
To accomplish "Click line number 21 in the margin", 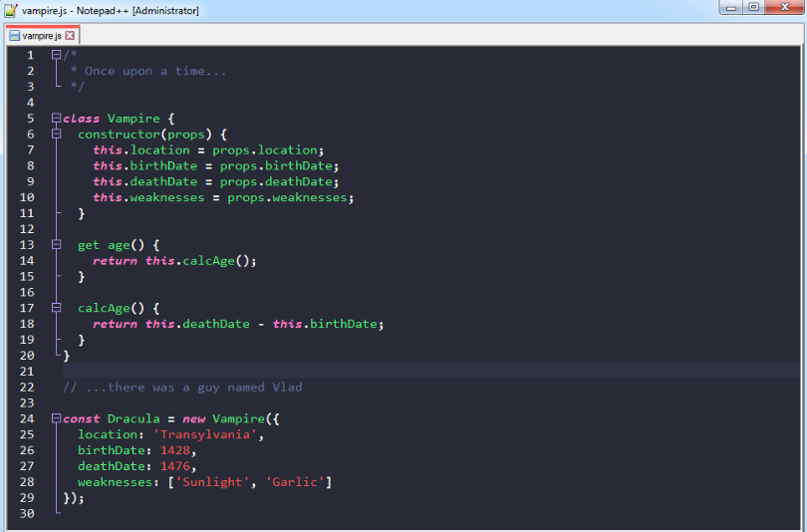I will coord(27,371).
